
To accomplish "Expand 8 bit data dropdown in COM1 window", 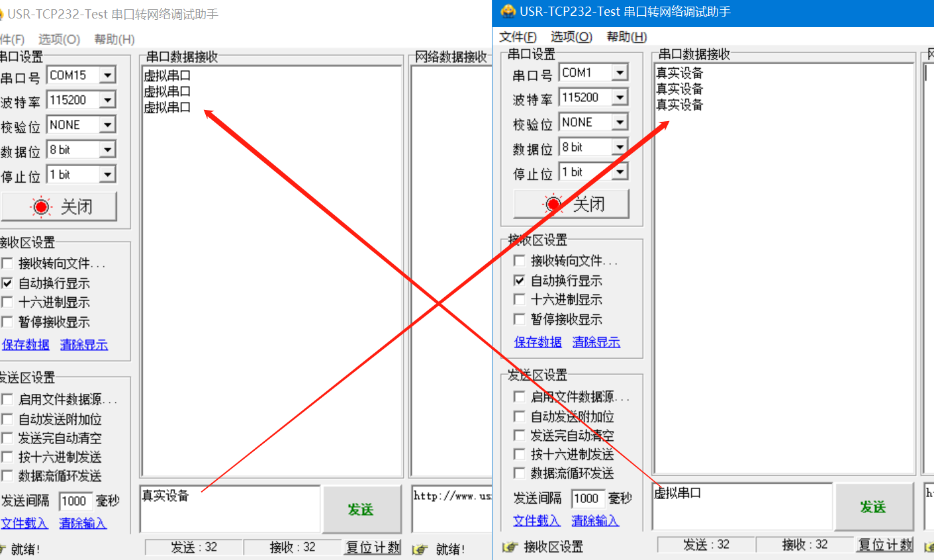I will [x=620, y=147].
